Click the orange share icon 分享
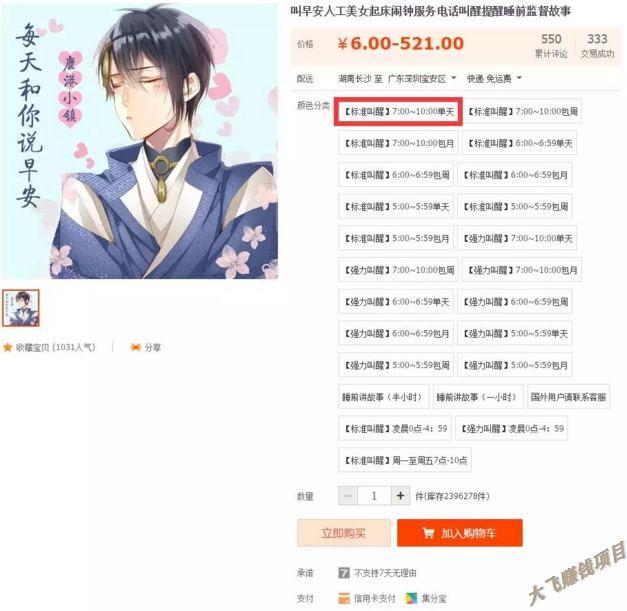Image resolution: width=627 pixels, height=611 pixels. (x=136, y=347)
